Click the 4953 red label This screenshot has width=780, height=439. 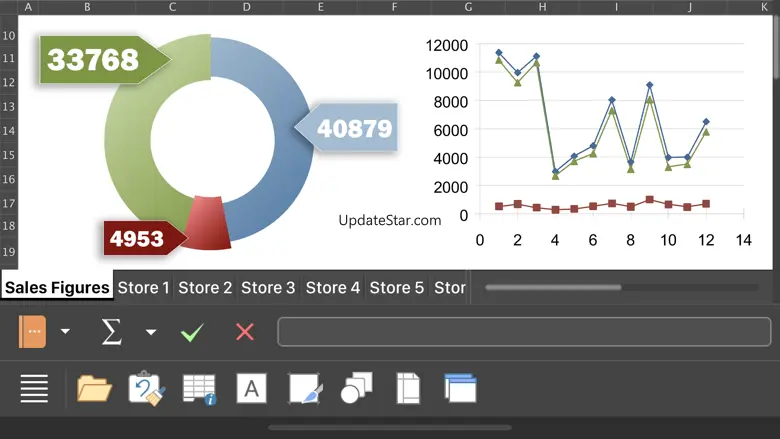point(144,238)
